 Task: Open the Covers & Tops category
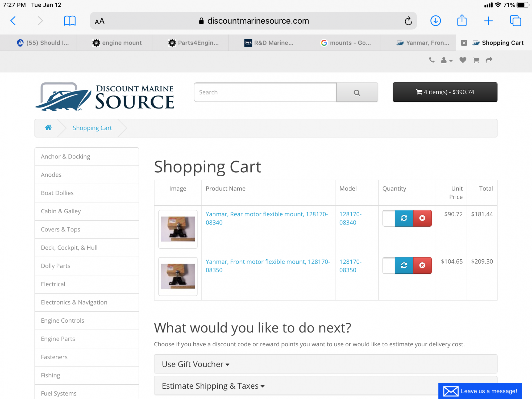coord(87,230)
